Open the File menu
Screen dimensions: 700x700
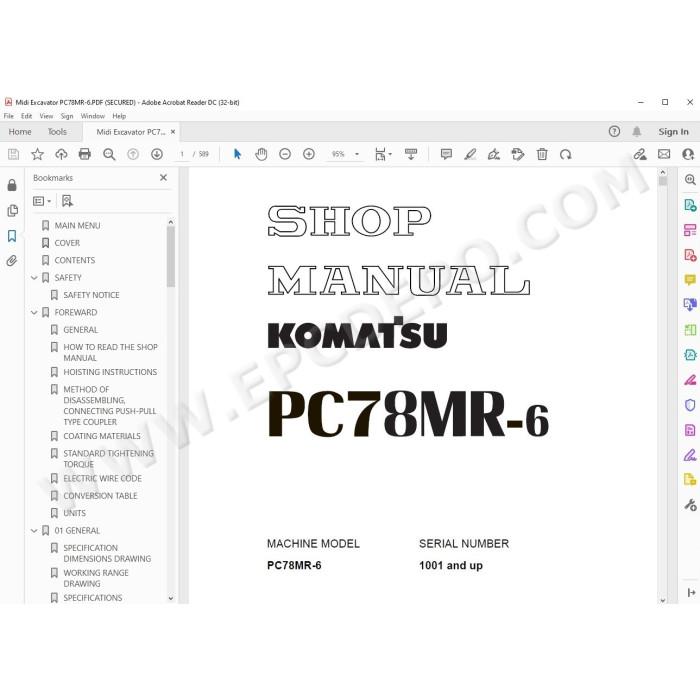(x=8, y=116)
